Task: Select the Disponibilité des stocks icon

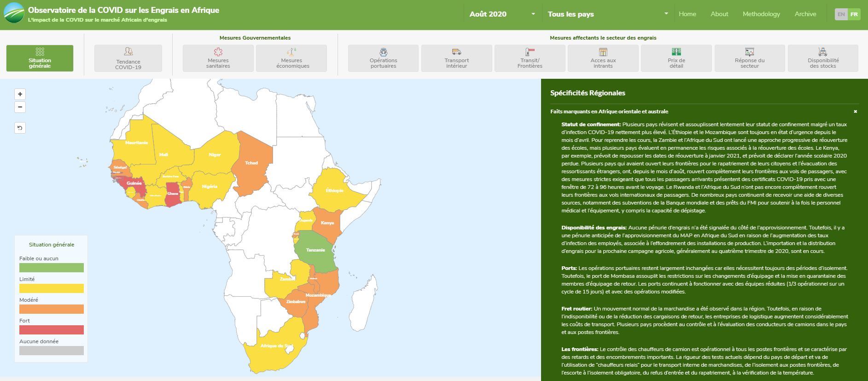Action: (823, 52)
